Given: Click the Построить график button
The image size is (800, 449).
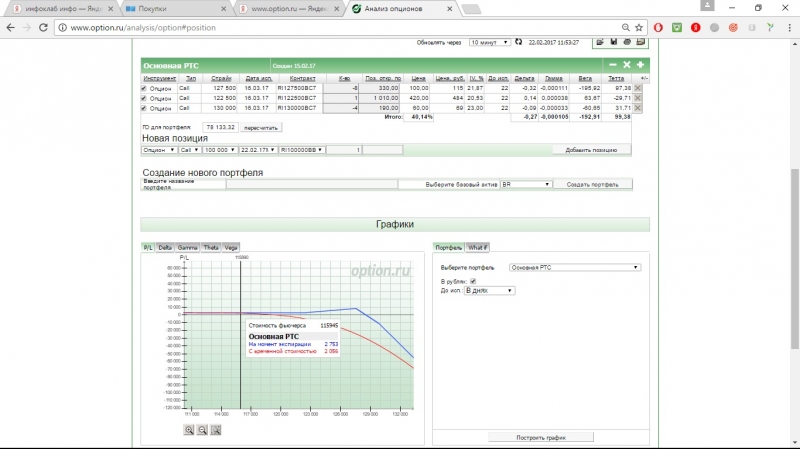Looking at the screenshot, I should (541, 437).
